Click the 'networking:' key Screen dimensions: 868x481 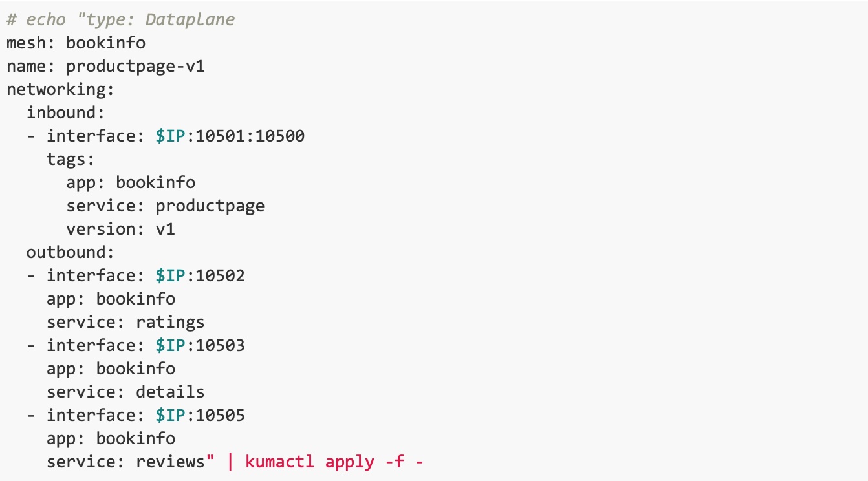click(x=61, y=89)
